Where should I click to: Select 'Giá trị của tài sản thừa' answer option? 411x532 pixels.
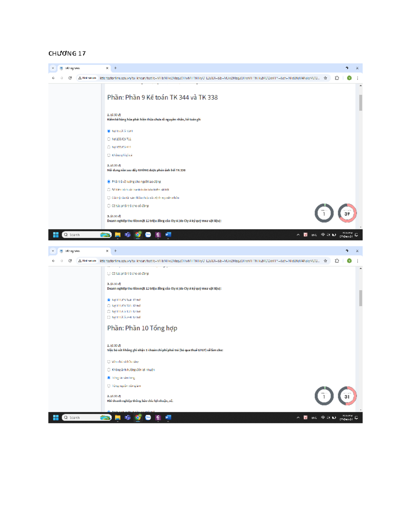point(109,198)
